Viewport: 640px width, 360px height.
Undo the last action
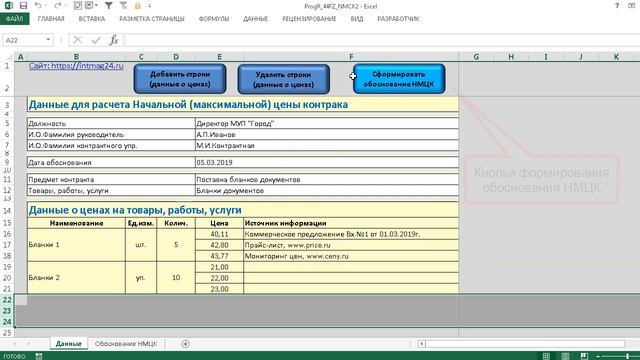[x=38, y=6]
